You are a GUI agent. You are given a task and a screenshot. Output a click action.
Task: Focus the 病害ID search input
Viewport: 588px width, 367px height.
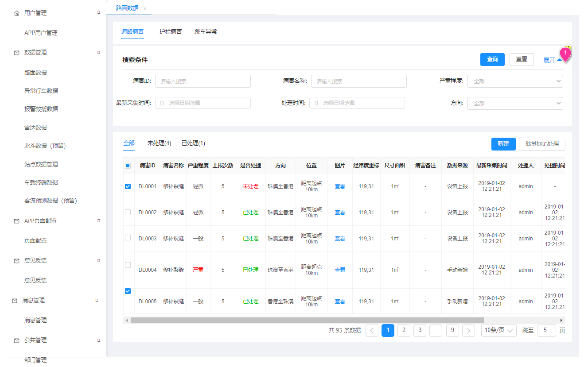pyautogui.click(x=203, y=81)
